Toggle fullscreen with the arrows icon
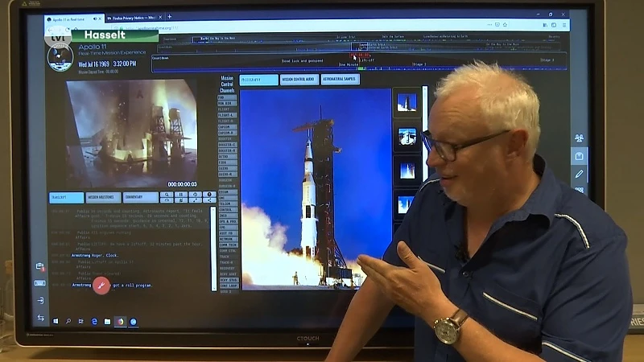 (x=195, y=200)
